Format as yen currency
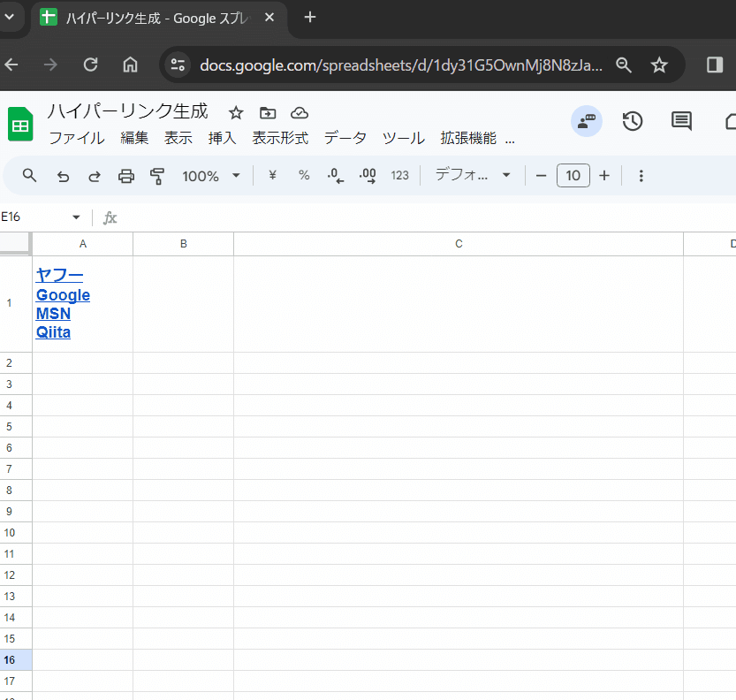Image resolution: width=736 pixels, height=700 pixels. pos(272,175)
